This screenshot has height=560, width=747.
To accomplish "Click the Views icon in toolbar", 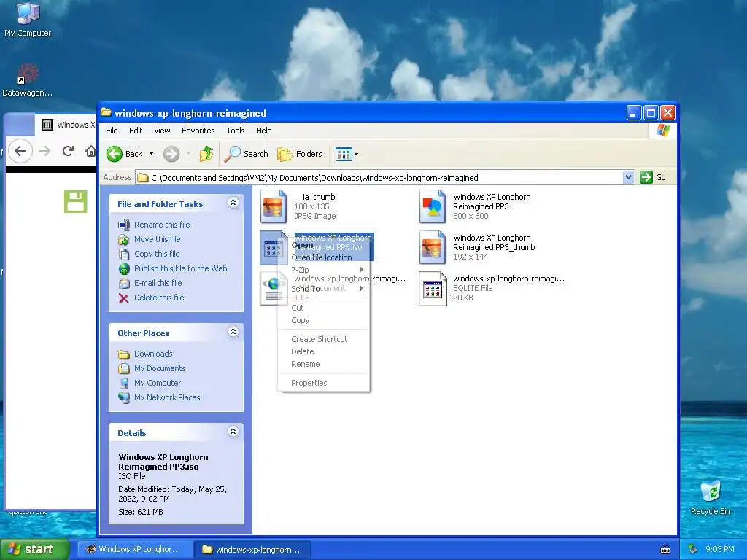I will click(x=344, y=154).
